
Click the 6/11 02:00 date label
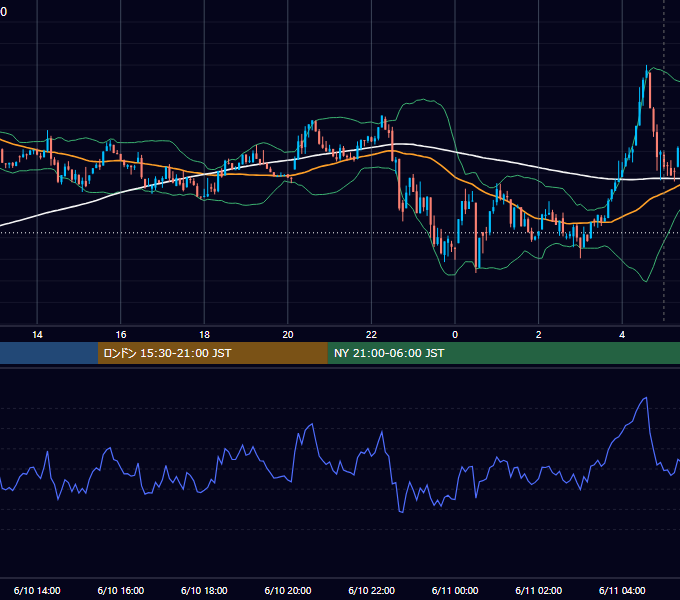coord(538,590)
